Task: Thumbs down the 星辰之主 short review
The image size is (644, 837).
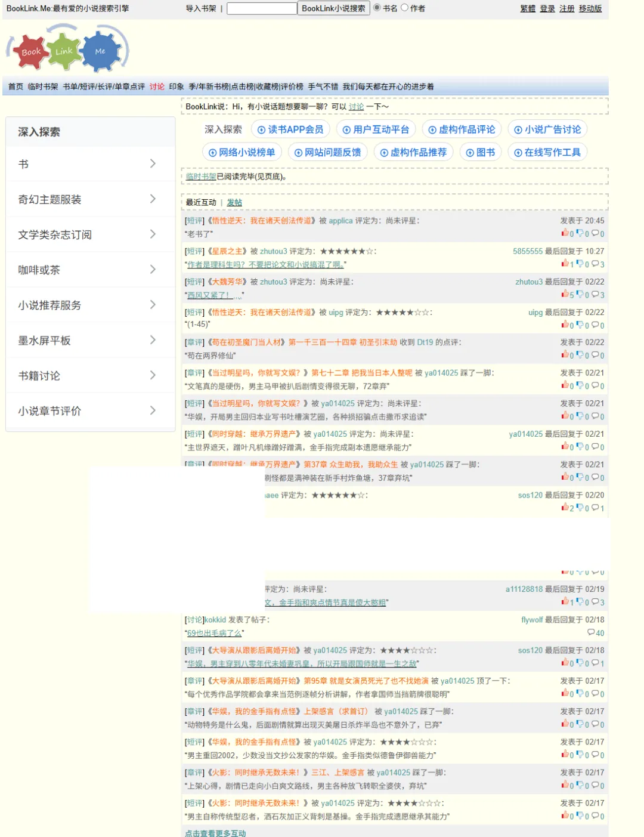Action: coord(580,264)
